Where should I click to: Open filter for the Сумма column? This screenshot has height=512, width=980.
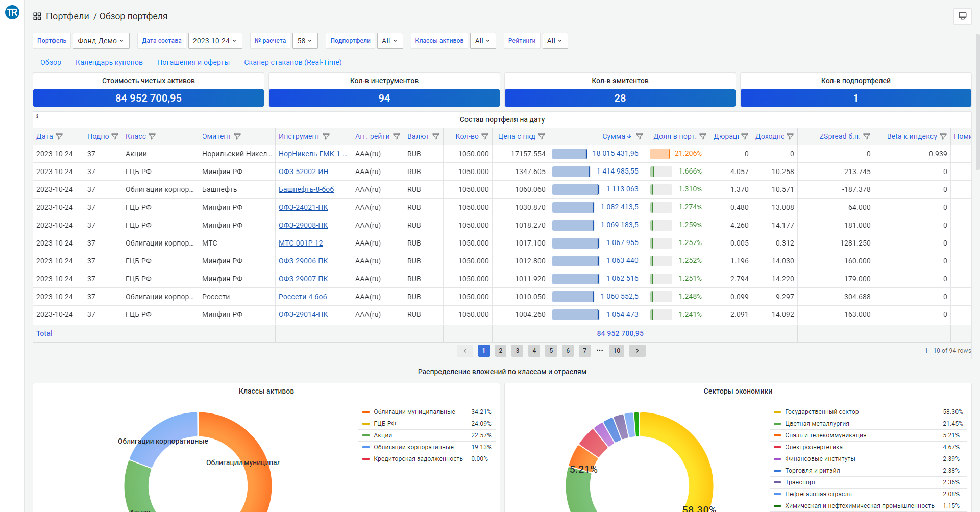click(640, 136)
